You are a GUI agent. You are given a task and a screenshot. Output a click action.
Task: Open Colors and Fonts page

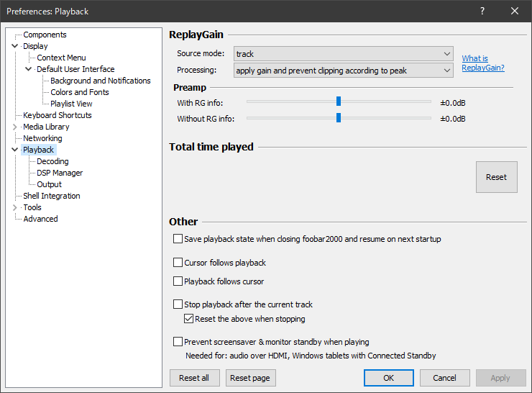[x=80, y=92]
